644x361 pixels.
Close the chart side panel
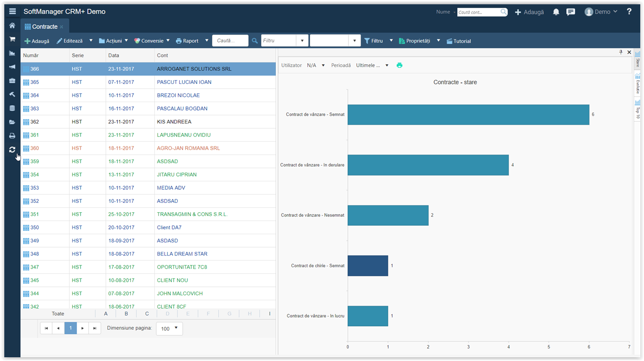pyautogui.click(x=629, y=52)
